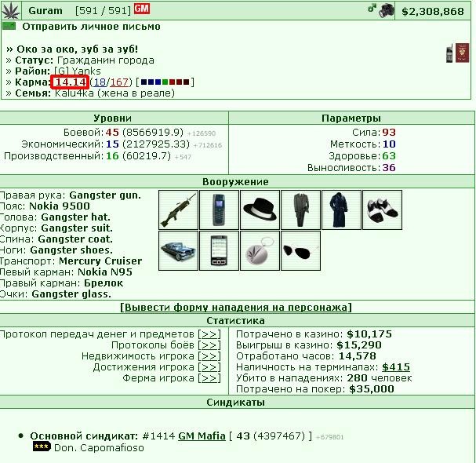Click the male gender symbol icon

pos(372,8)
